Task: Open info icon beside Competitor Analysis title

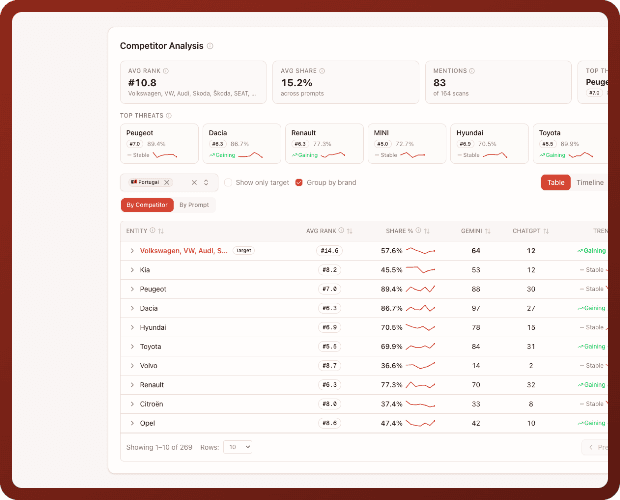Action: pyautogui.click(x=210, y=46)
